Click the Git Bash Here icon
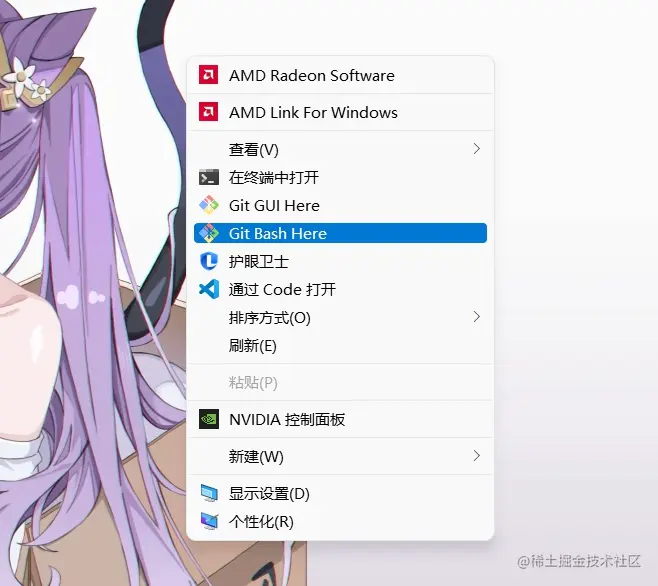 coord(209,233)
